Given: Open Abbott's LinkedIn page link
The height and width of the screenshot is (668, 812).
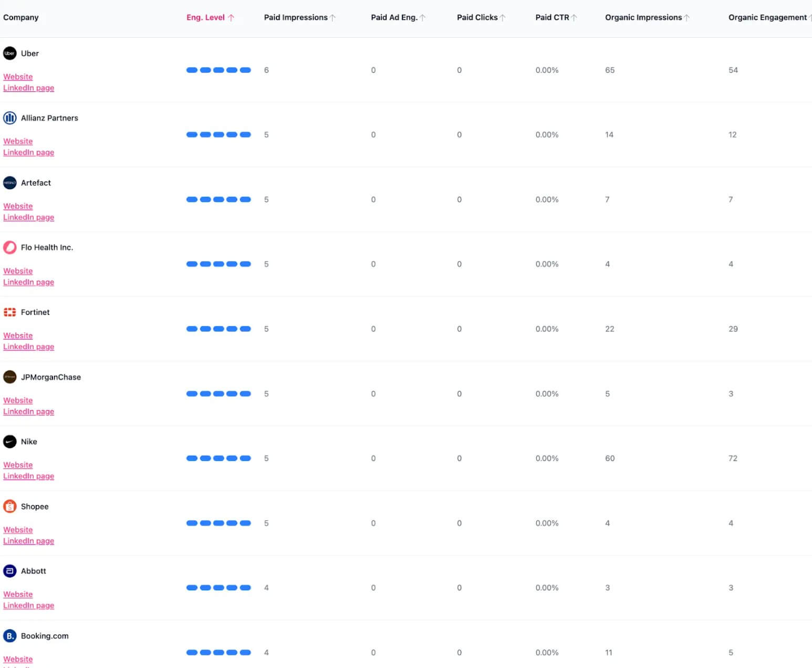Looking at the screenshot, I should click(x=29, y=605).
